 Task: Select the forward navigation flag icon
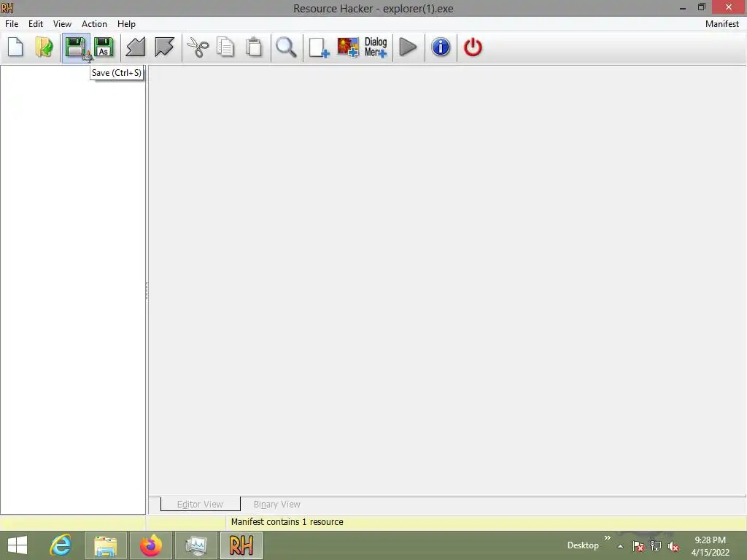click(x=164, y=47)
